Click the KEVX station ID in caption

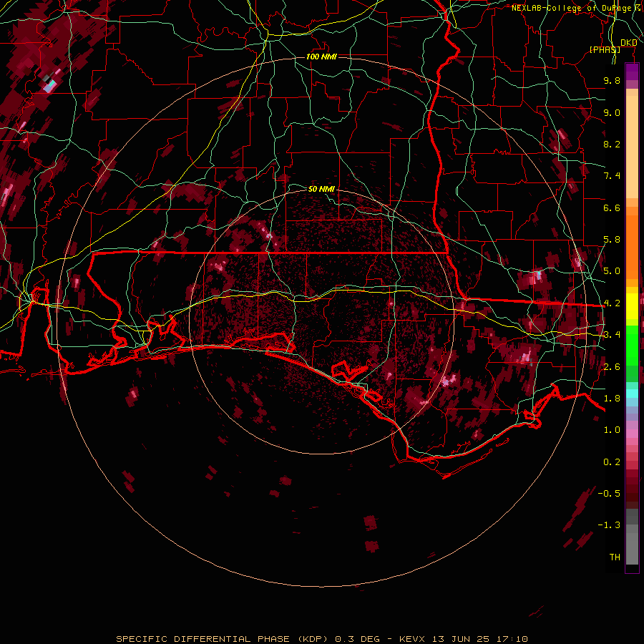point(414,639)
